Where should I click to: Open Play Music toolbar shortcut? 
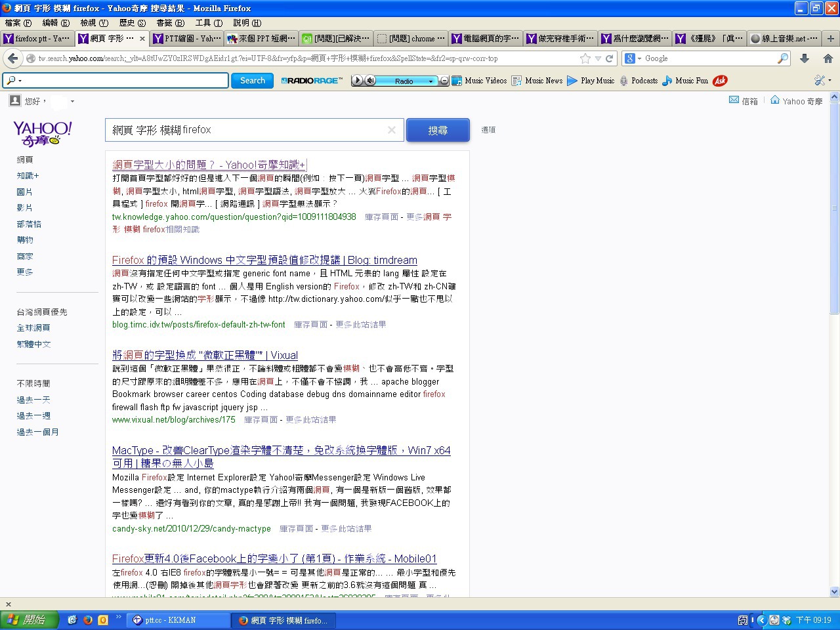click(591, 81)
